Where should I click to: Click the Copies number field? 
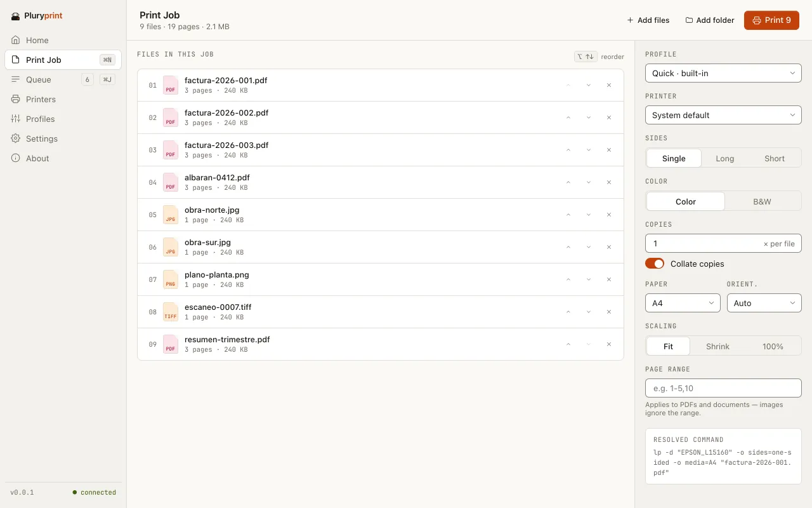(x=723, y=243)
